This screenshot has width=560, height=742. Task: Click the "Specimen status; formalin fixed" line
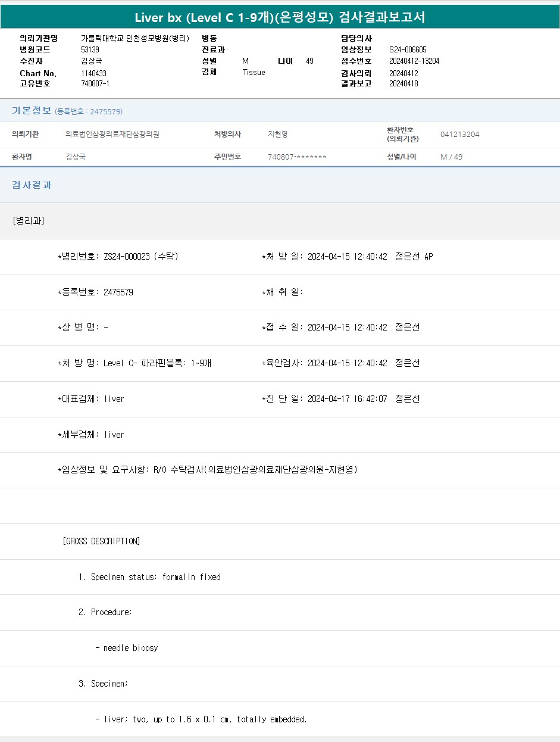(x=149, y=577)
